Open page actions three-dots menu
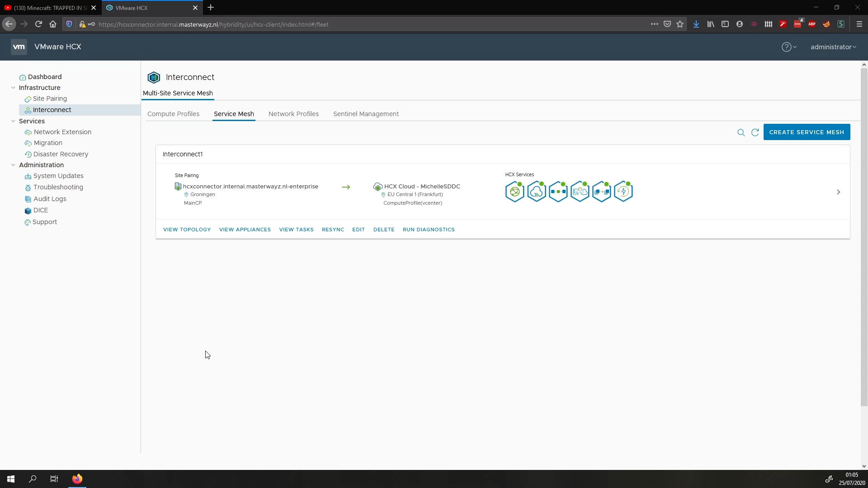The width and height of the screenshot is (868, 488). (x=654, y=24)
